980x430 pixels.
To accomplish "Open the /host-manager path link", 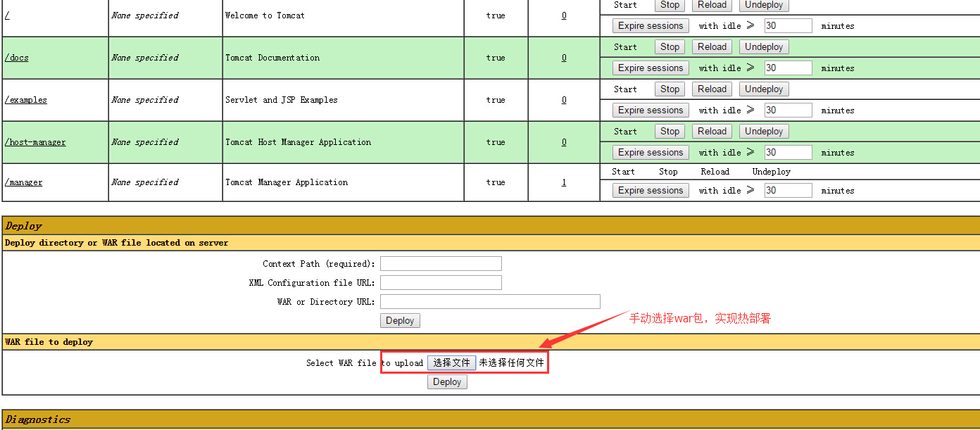I will (x=35, y=142).
